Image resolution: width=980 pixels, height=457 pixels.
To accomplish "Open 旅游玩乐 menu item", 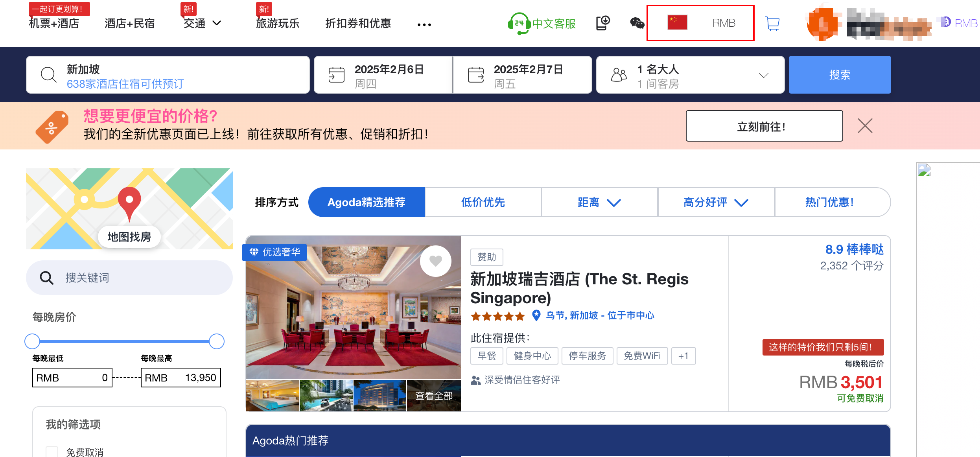I will tap(278, 23).
